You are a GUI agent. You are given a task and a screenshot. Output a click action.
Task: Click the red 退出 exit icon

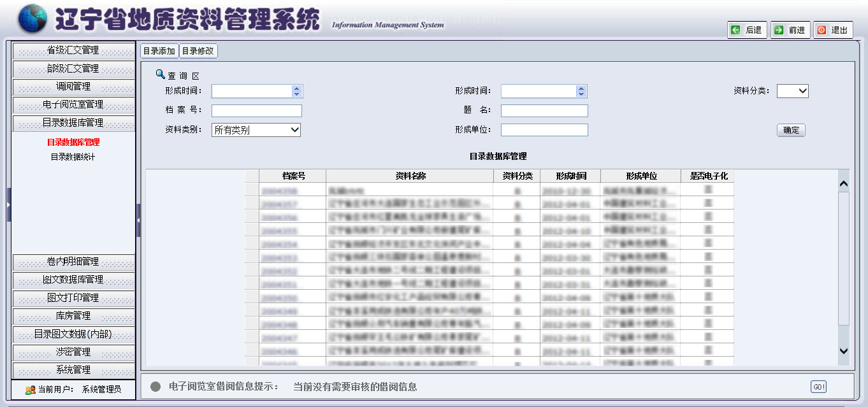coord(821,30)
